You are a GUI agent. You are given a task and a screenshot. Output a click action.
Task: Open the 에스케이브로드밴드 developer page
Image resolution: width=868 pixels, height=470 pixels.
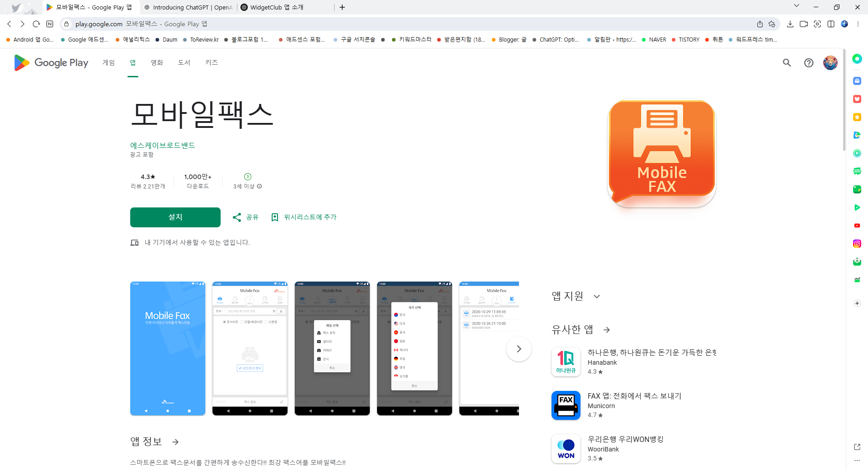tap(162, 145)
